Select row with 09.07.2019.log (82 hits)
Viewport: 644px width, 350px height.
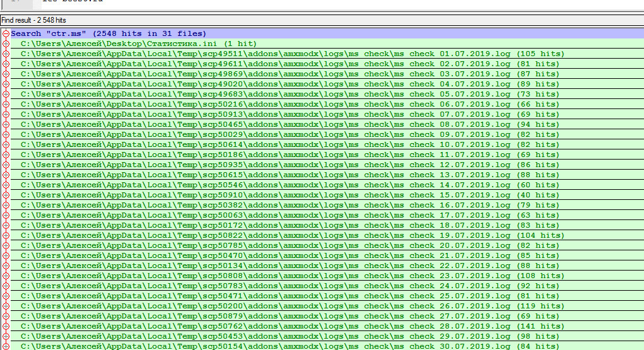[x=327, y=135]
